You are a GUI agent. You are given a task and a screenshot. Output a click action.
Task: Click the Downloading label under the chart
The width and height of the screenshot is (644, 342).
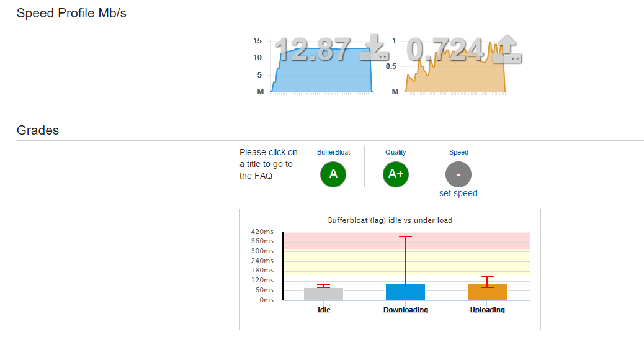pyautogui.click(x=406, y=310)
